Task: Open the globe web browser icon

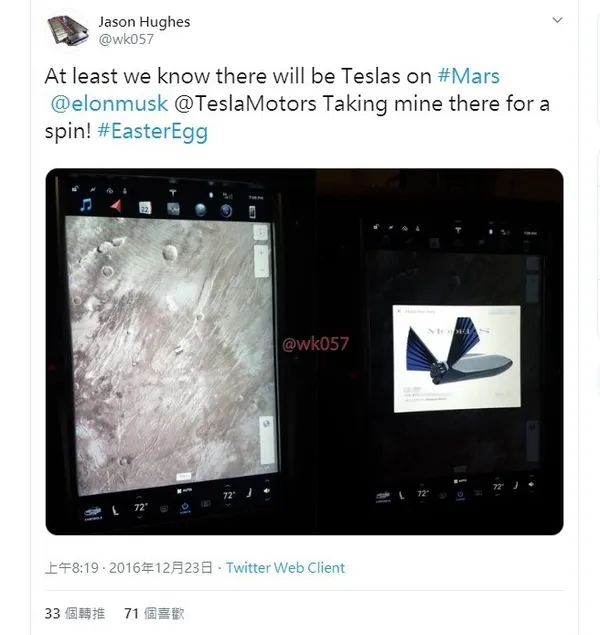Action: click(199, 209)
